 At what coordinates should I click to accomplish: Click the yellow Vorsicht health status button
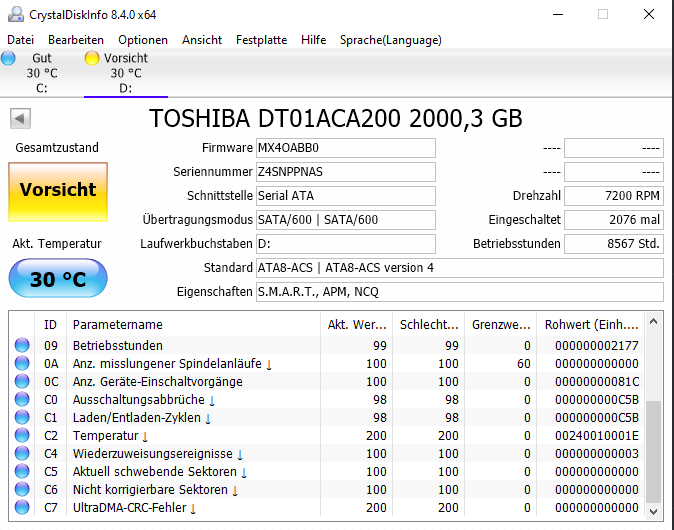(x=58, y=192)
